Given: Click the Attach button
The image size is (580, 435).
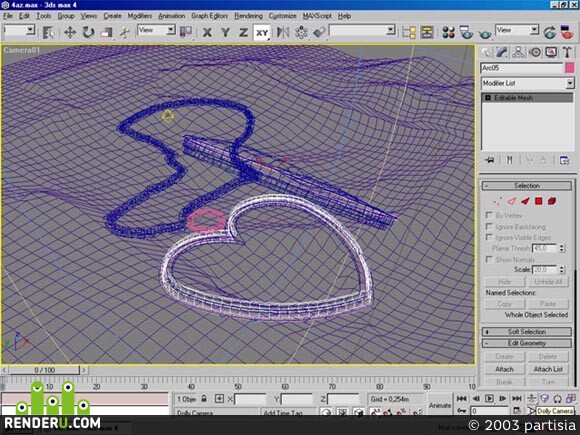Looking at the screenshot, I should click(504, 369).
